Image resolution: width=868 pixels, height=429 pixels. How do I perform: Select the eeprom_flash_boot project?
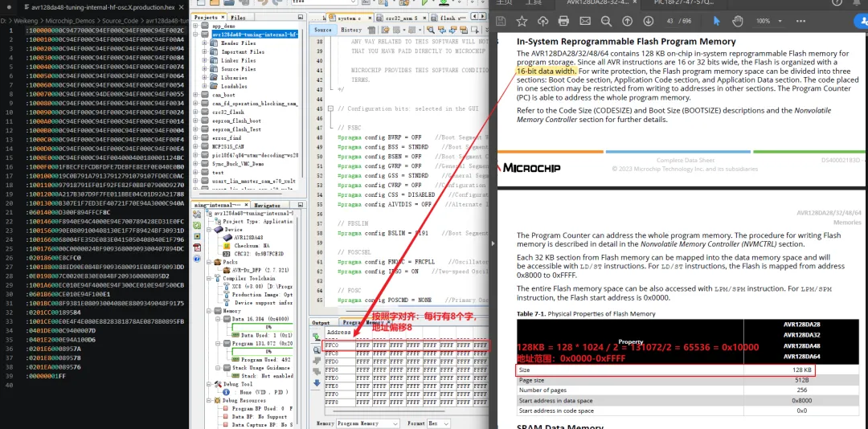tap(235, 121)
